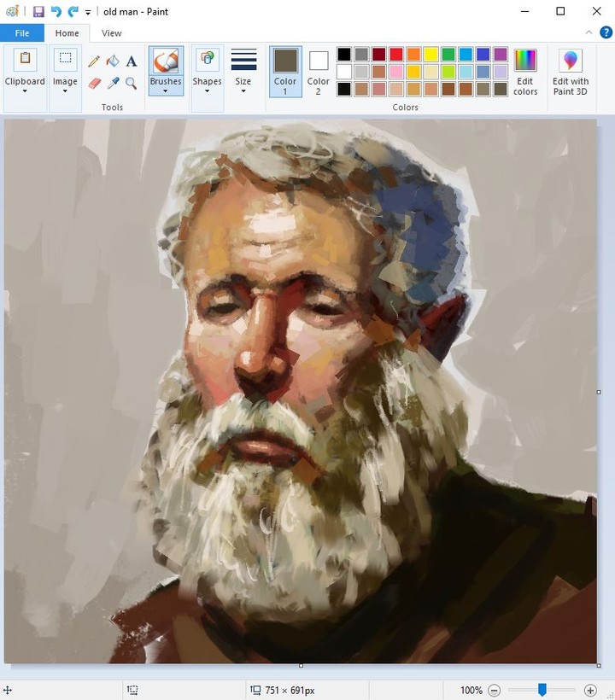Screen dimensions: 615x700
Task: Click the right-edge canvas resize handle
Action: [x=599, y=392]
